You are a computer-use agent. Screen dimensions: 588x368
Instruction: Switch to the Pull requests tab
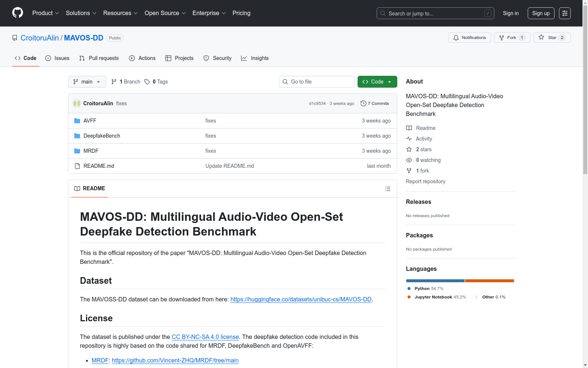tap(99, 58)
